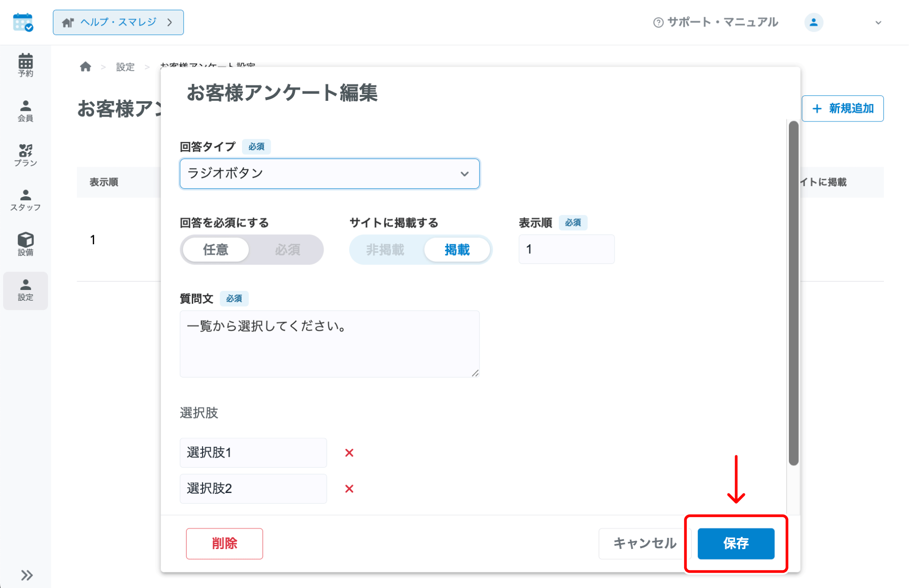Open the ヘルプ・スマレジ store selector
Screen dimensions: 909x588
[x=118, y=22]
